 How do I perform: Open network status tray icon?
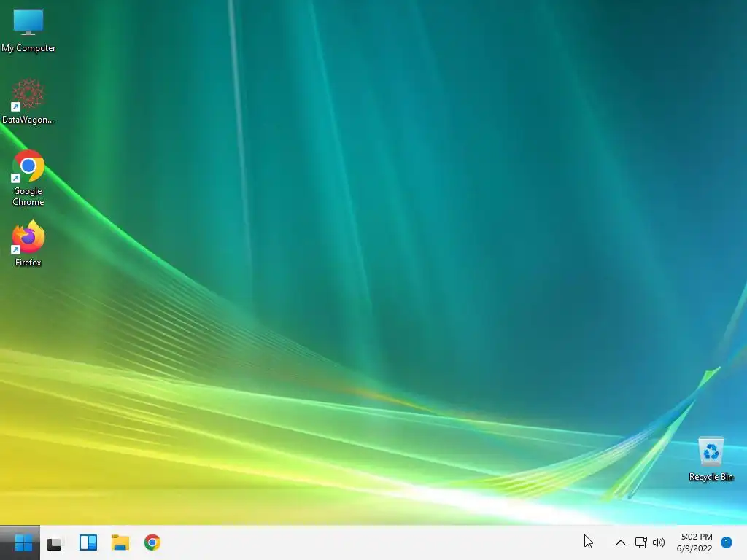coord(640,542)
